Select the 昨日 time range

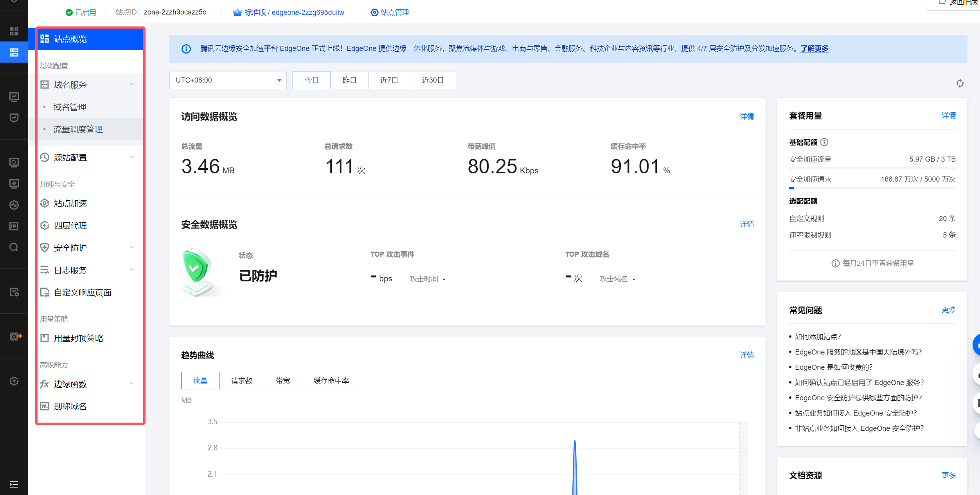[x=349, y=80]
